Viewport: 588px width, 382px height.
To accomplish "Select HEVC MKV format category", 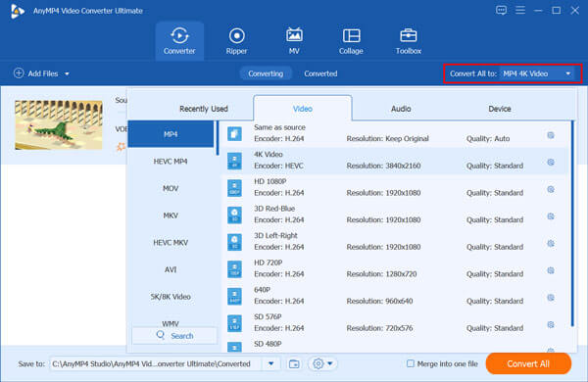I will coord(171,242).
